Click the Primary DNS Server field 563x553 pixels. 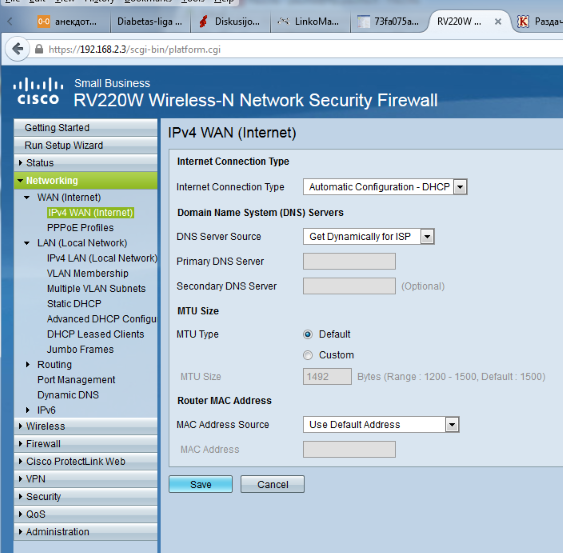pos(349,261)
